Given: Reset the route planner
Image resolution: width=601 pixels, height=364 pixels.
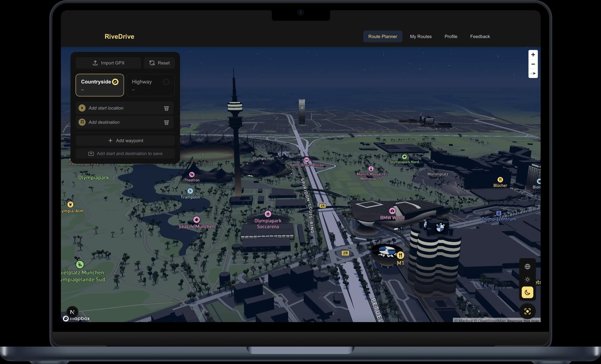Looking at the screenshot, I should click(x=159, y=63).
